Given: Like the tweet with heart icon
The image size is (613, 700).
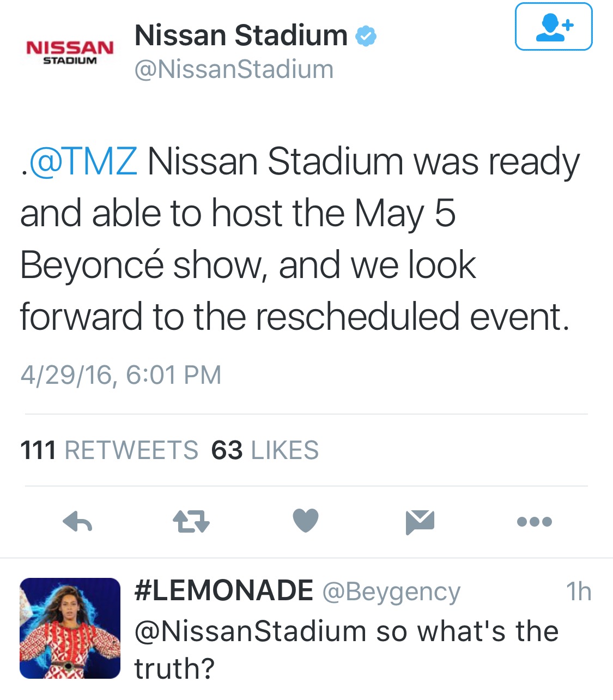Looking at the screenshot, I should 305,520.
